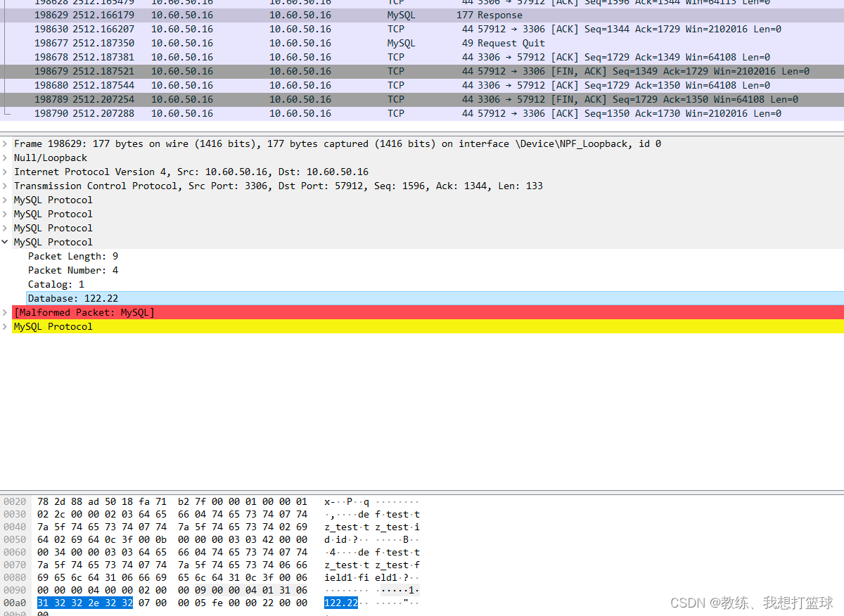
Task: Select packet 198789 FIN, ACK row
Action: click(422, 99)
